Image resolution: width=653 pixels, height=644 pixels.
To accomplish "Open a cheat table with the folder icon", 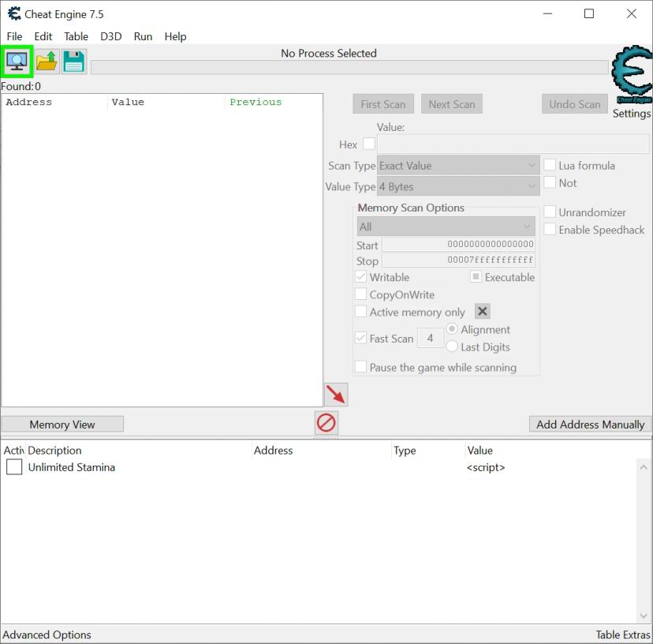I will [47, 62].
